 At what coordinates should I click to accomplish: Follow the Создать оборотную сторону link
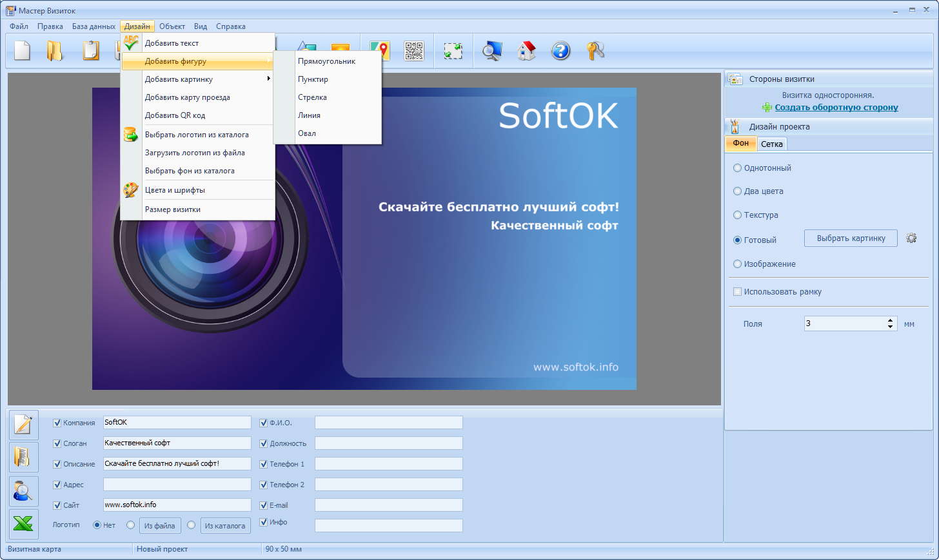point(836,108)
